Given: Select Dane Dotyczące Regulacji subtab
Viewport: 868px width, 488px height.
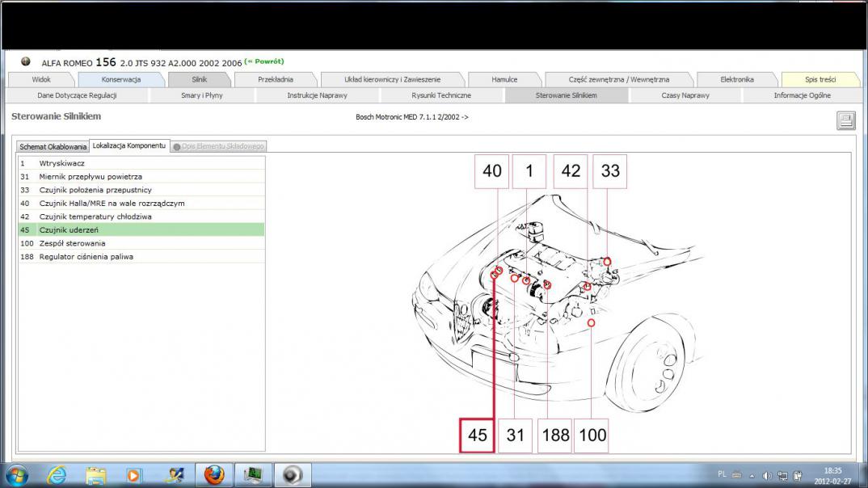Looking at the screenshot, I should (77, 95).
